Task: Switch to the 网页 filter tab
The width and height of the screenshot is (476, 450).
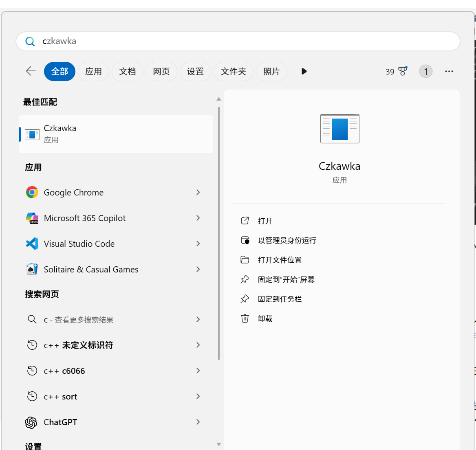Action: [161, 71]
